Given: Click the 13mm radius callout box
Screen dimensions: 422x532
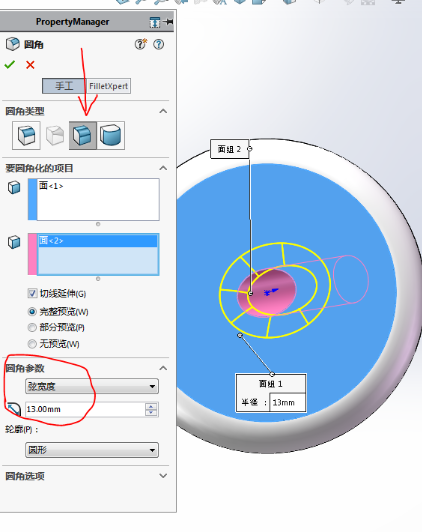Looking at the screenshot, I should (x=287, y=402).
